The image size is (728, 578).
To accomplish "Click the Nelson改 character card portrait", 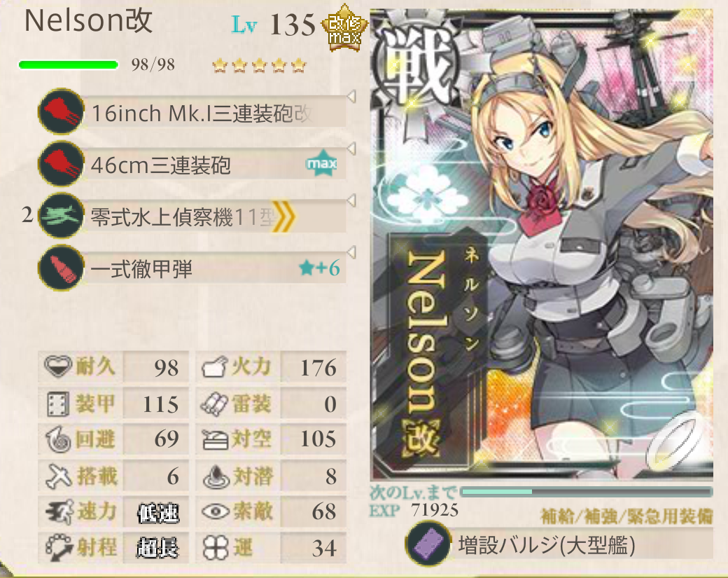I will (x=541, y=244).
